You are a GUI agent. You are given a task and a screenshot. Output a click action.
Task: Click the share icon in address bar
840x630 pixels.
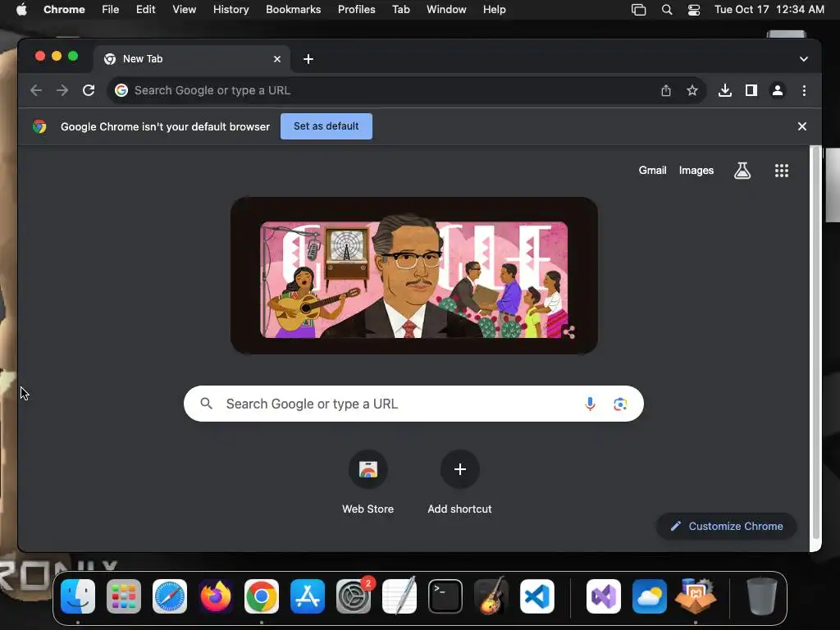[666, 90]
